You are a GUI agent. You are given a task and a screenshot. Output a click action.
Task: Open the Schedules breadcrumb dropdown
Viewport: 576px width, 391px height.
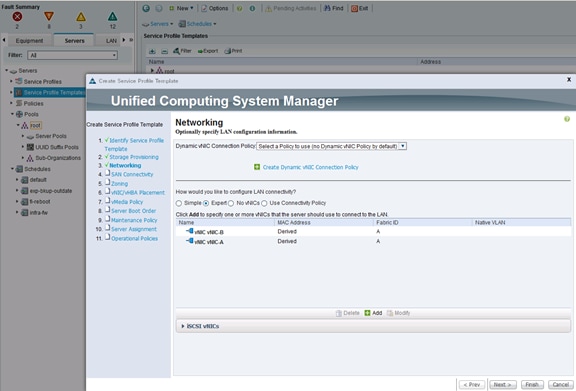[x=198, y=24]
